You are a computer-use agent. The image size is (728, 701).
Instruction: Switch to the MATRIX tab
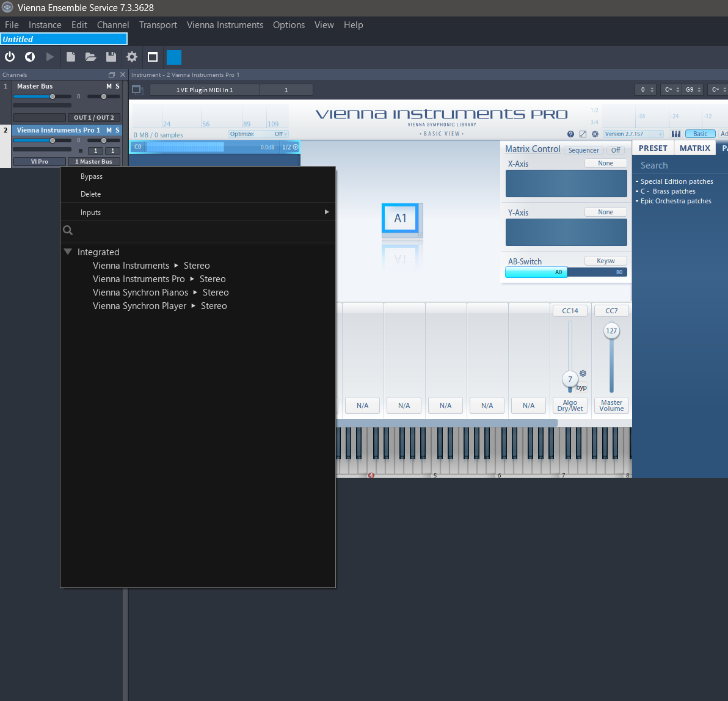point(694,148)
